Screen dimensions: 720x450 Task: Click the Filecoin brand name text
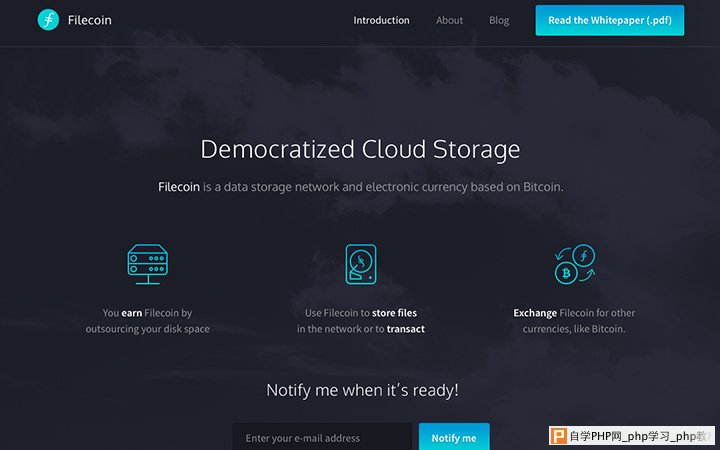click(90, 20)
